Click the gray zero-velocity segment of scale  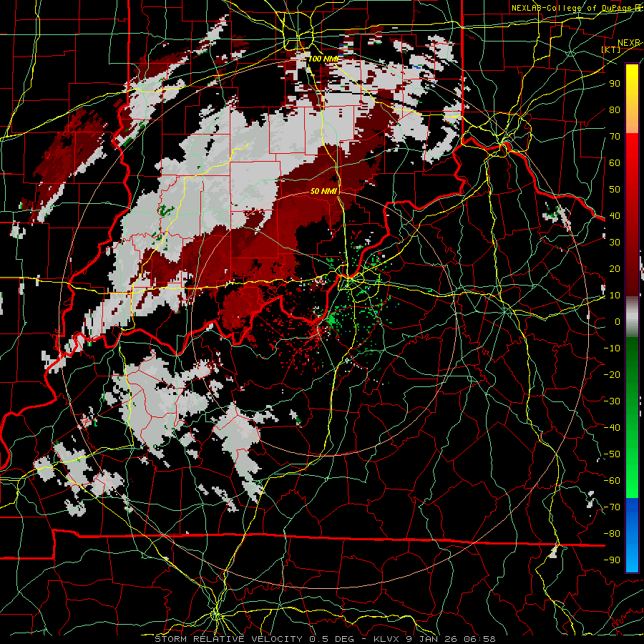click(632, 318)
